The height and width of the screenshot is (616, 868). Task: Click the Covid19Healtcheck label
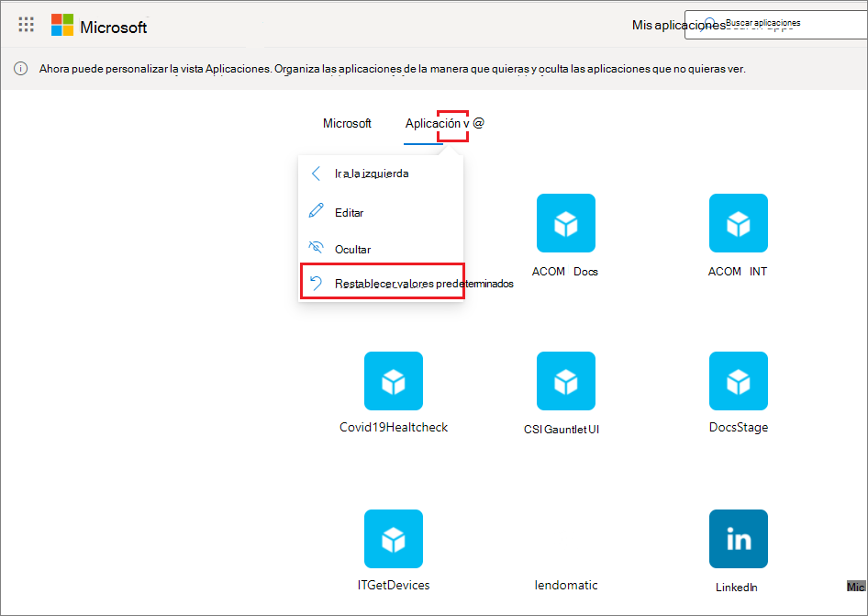(394, 427)
